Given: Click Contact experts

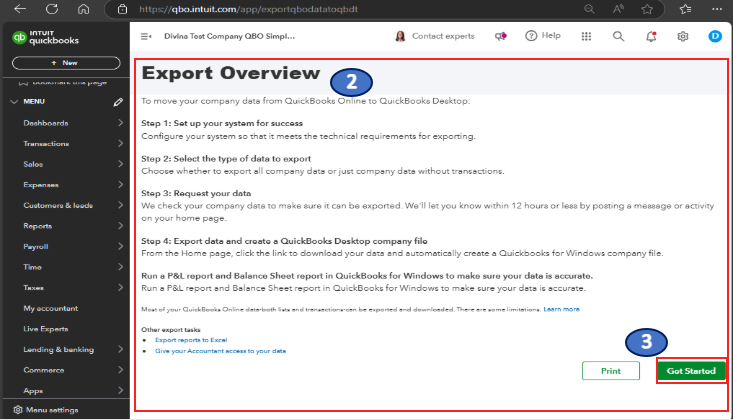Looking at the screenshot, I should (x=435, y=36).
